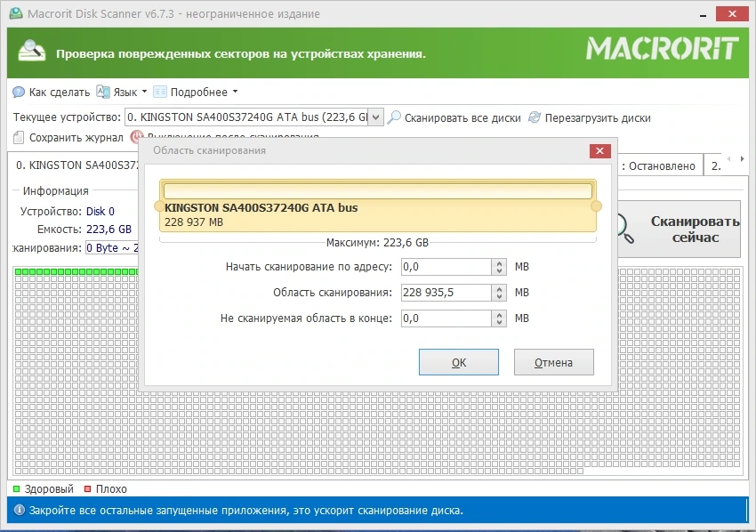The image size is (756, 532).
Task: Click the Macrorit app icon in title bar
Action: [x=16, y=13]
